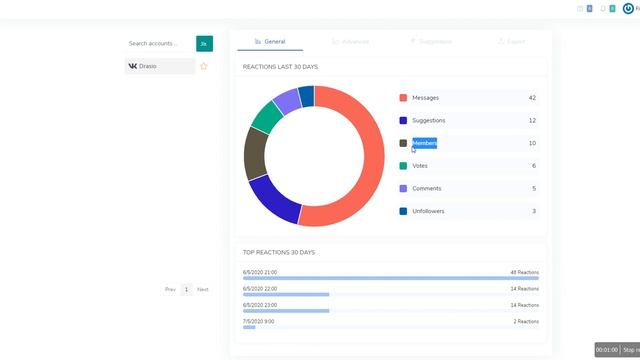This screenshot has width=640, height=360.
Task: Star the Drasio account as favorite
Action: coord(204,66)
